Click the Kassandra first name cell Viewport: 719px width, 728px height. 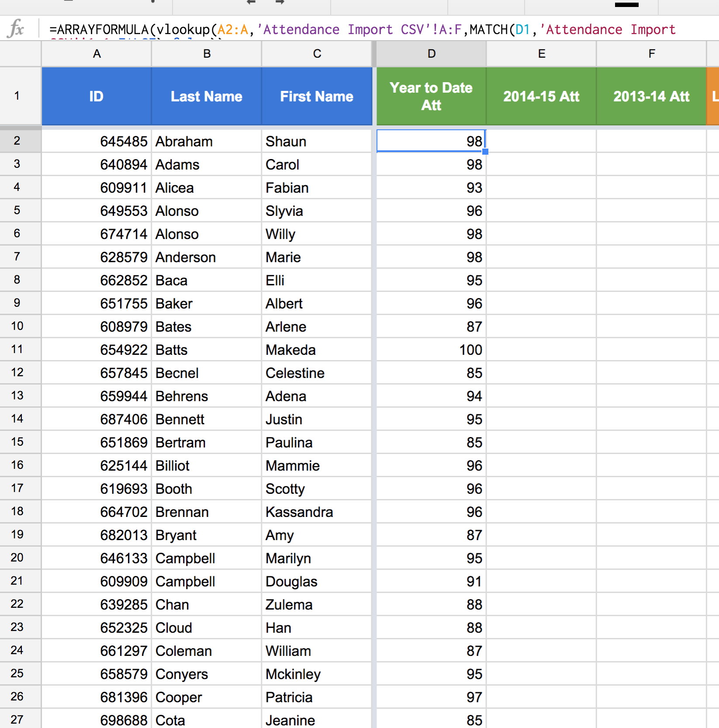click(317, 512)
